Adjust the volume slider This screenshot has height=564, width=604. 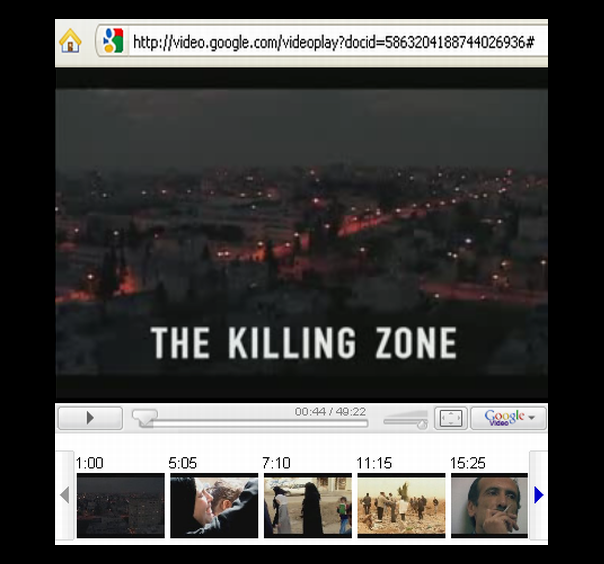point(405,419)
